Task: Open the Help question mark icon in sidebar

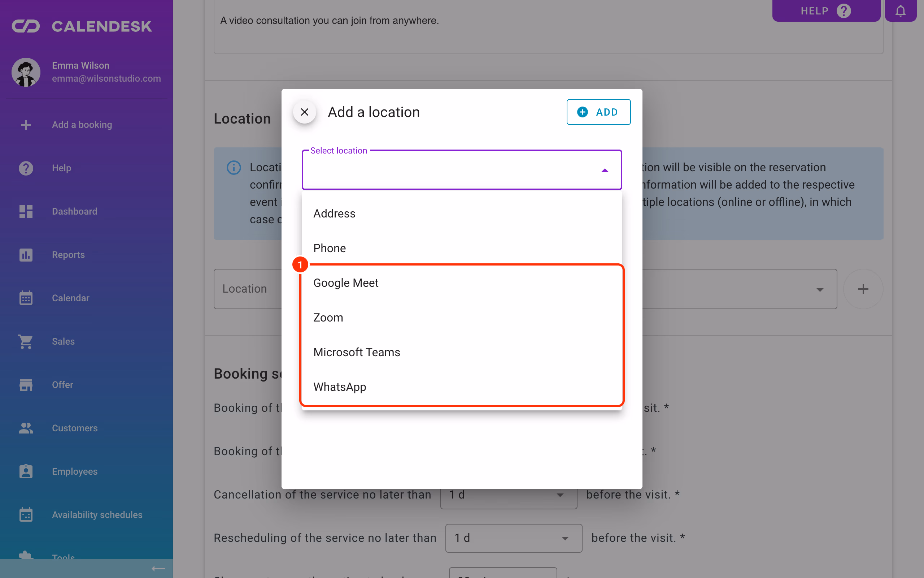Action: point(26,168)
